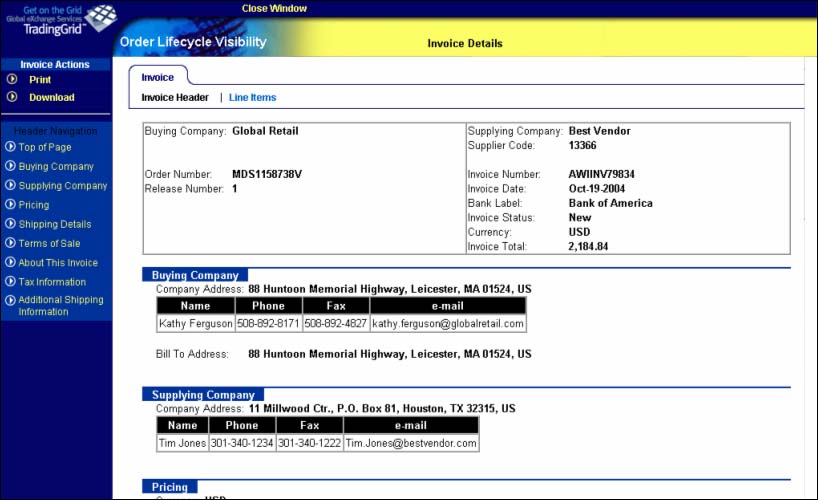
Task: Open the Invoice tab
Action: click(157, 77)
